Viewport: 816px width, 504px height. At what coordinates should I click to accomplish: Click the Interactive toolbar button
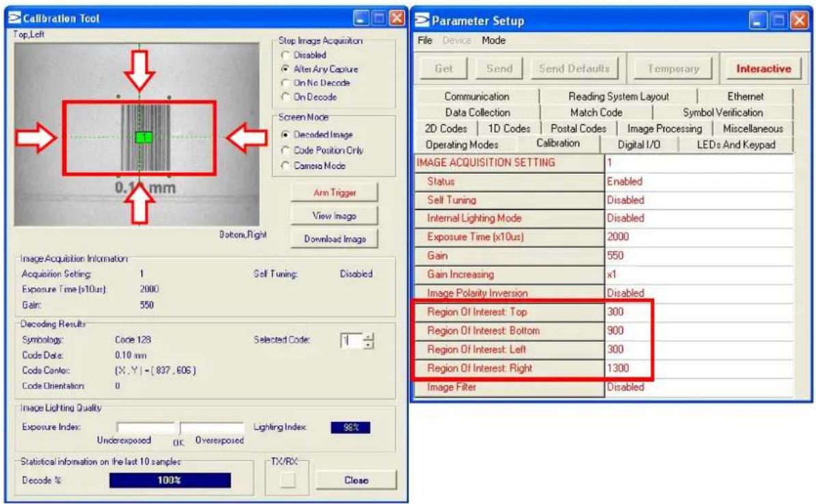(x=763, y=68)
